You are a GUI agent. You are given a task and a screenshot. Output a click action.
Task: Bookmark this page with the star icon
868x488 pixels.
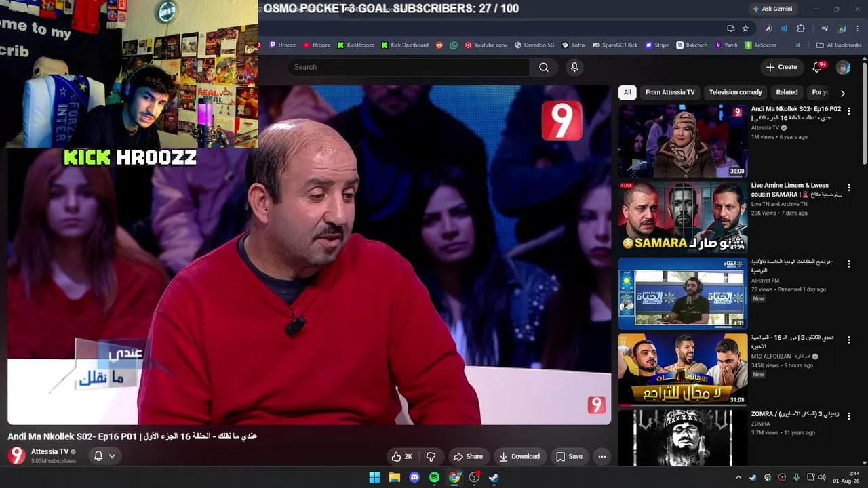coord(745,28)
